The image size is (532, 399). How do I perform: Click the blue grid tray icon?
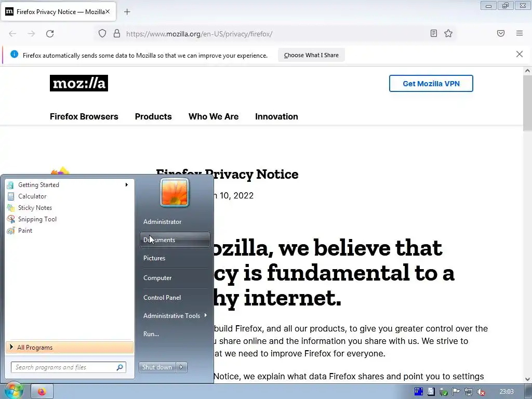419,392
